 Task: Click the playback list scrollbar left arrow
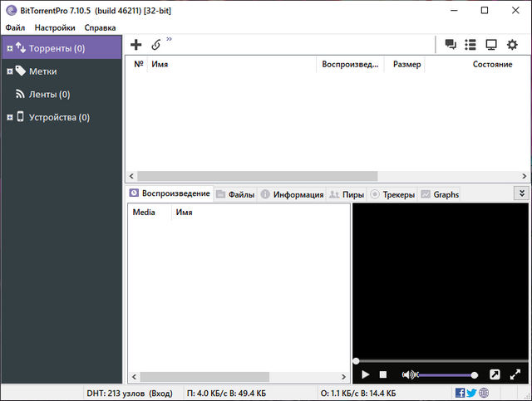pos(135,377)
